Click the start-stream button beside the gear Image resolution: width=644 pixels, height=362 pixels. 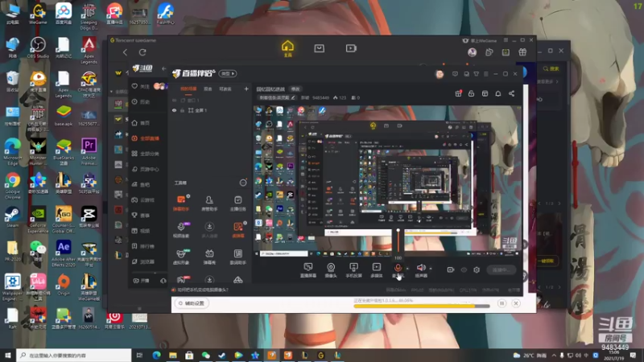coord(502,269)
